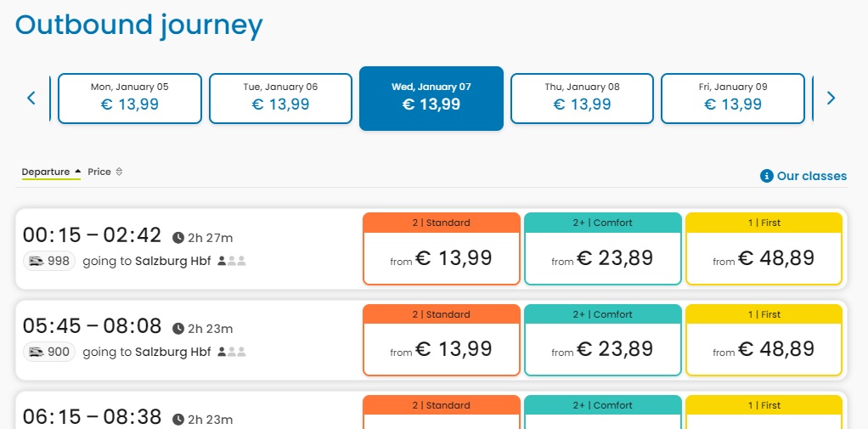Select Tue, January 06 date tab

pos(280,99)
